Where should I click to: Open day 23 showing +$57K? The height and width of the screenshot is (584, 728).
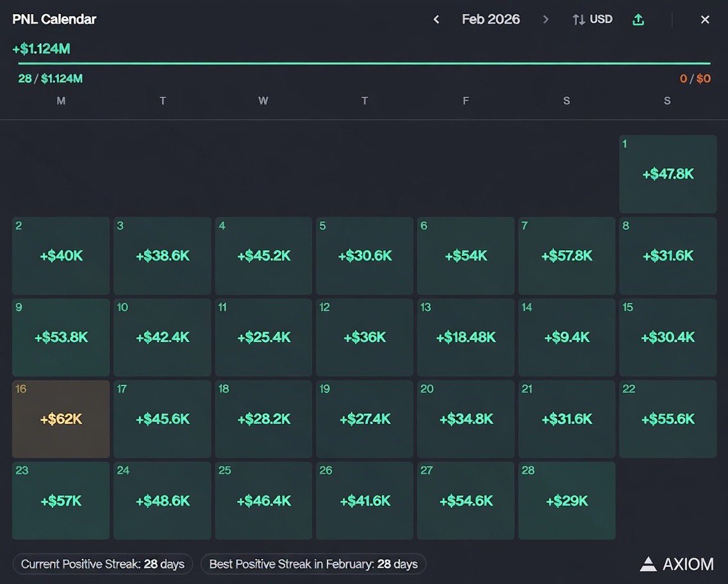(61, 501)
